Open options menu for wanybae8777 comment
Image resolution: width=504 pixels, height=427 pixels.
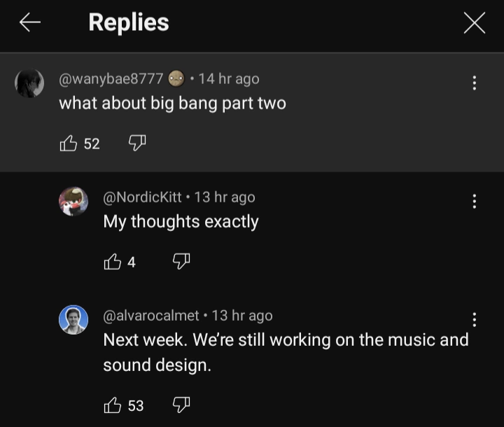pyautogui.click(x=475, y=83)
